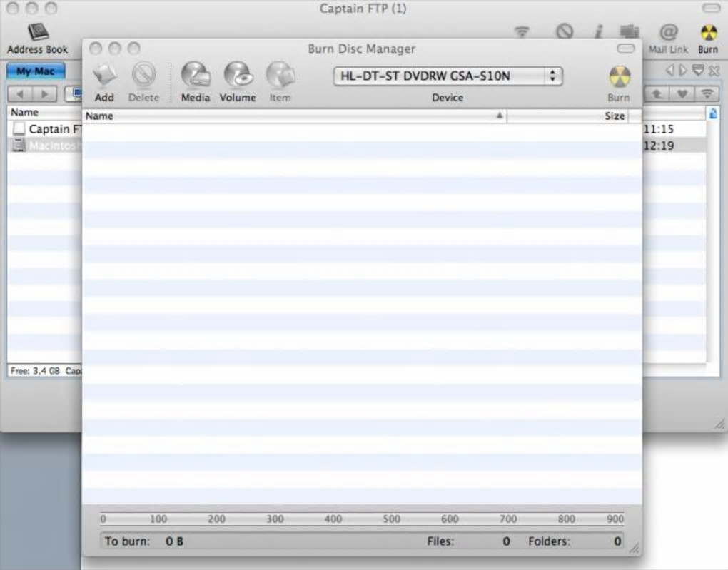Open the tab list dropdown icon in Captain FTP

(698, 71)
